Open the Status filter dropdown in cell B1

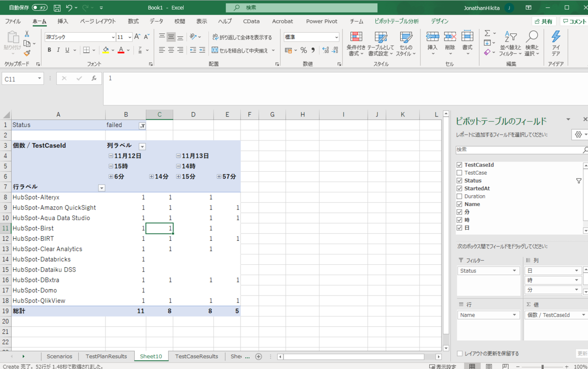point(142,125)
